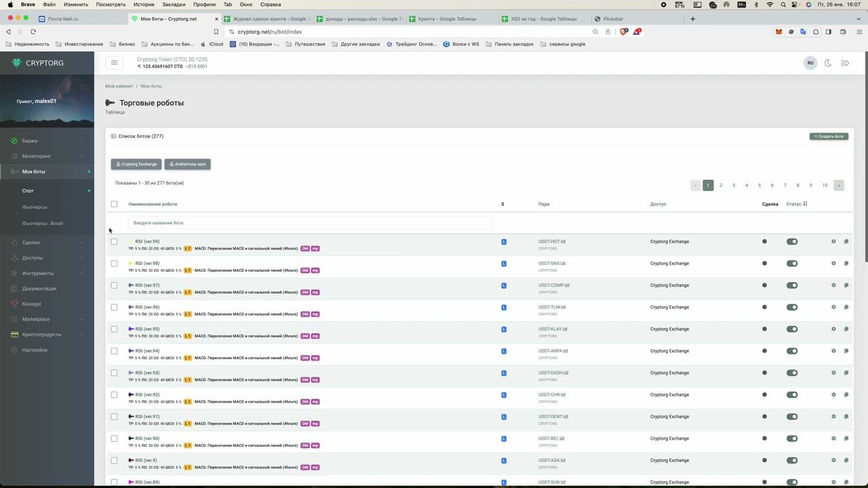This screenshot has width=868, height=488.
Task: Copy the RSI (ver.93) bot
Action: click(846, 373)
